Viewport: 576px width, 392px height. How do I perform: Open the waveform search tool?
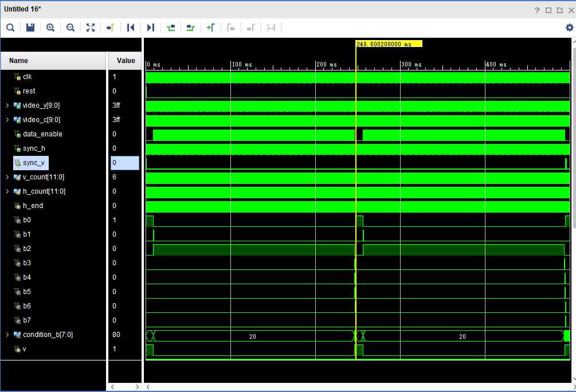coord(10,28)
